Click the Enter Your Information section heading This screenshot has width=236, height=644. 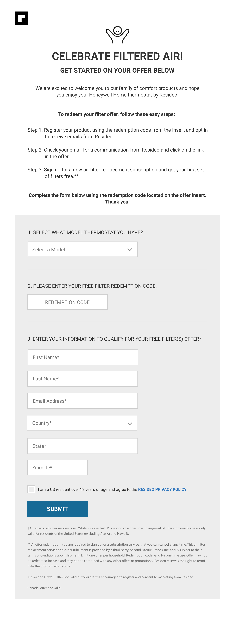point(114,339)
